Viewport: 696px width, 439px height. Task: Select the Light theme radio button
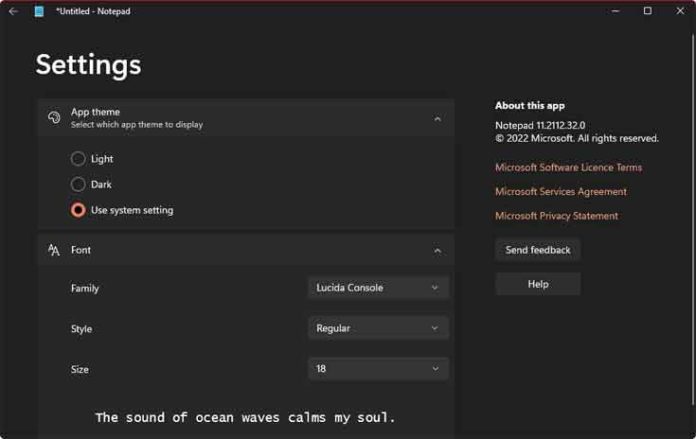click(x=78, y=159)
